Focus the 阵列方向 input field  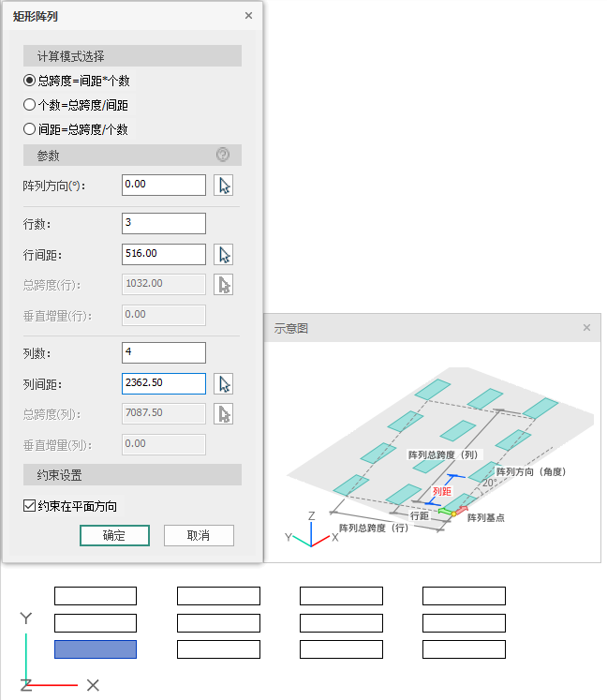click(x=164, y=185)
